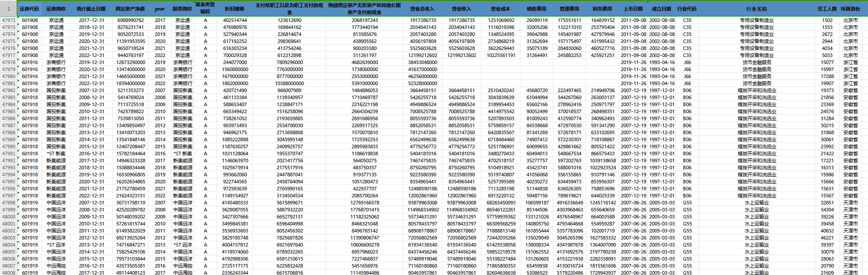This screenshot has height=275, width=868.
Task: Click cell with value 7809296000
Action: (x=290, y=62)
